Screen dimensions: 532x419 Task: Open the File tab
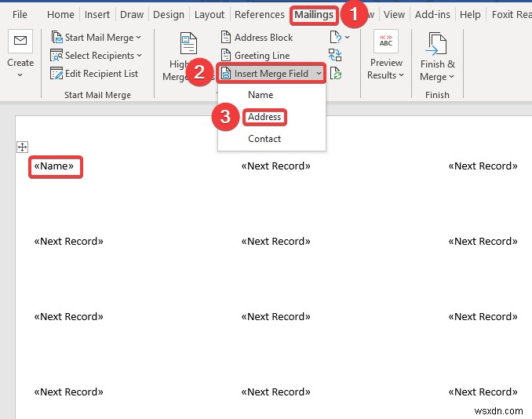(x=20, y=15)
